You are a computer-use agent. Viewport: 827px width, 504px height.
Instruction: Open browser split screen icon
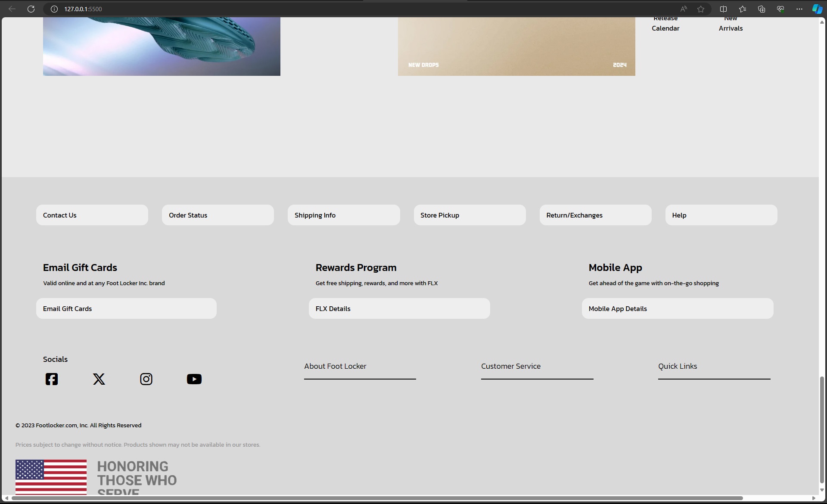(x=723, y=9)
